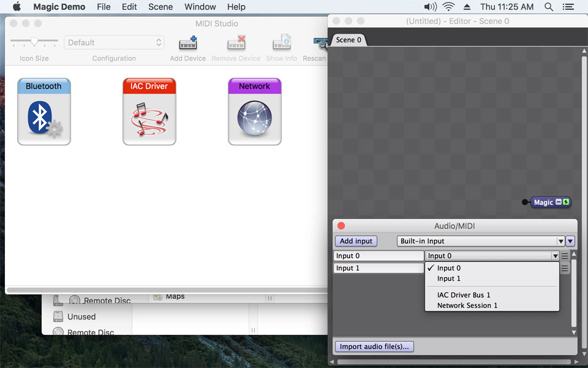588x368 pixels.
Task: Choose IAC Driver Bus 1 from list
Action: point(492,295)
